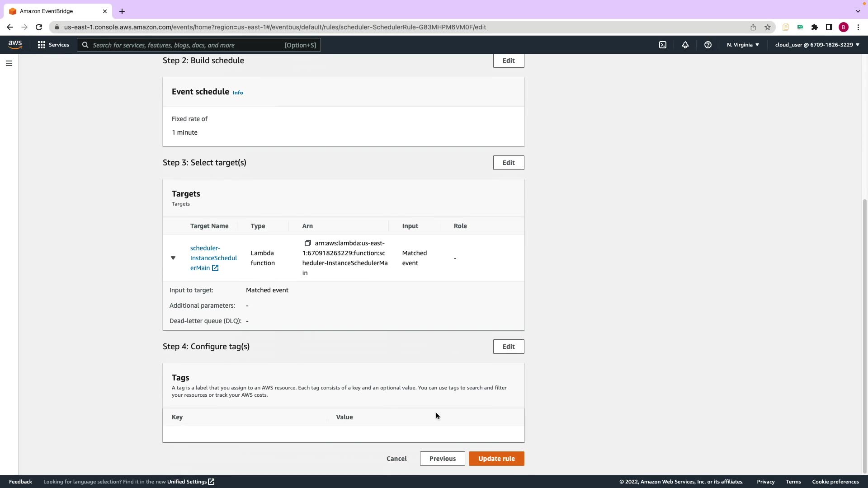Open the N. Virginia region dropdown

(x=743, y=45)
